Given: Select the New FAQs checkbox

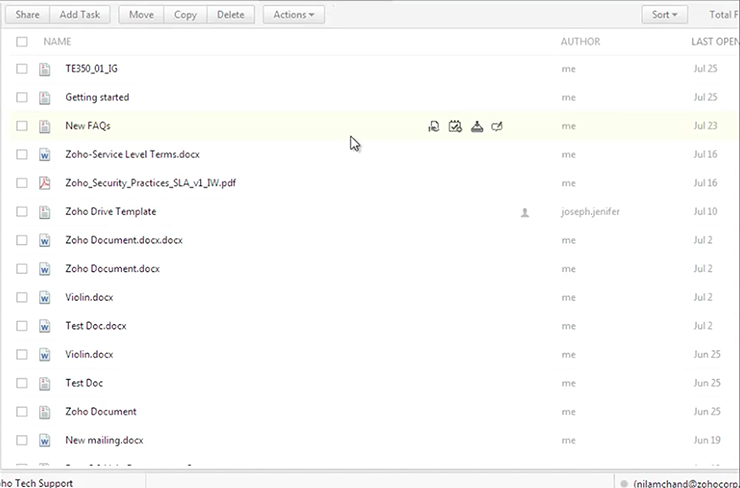Looking at the screenshot, I should coord(22,126).
